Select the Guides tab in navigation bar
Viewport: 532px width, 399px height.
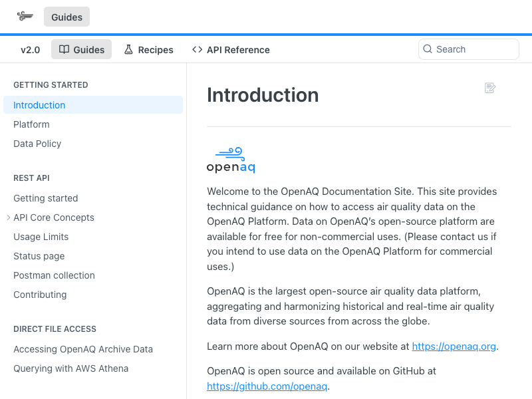coord(81,49)
